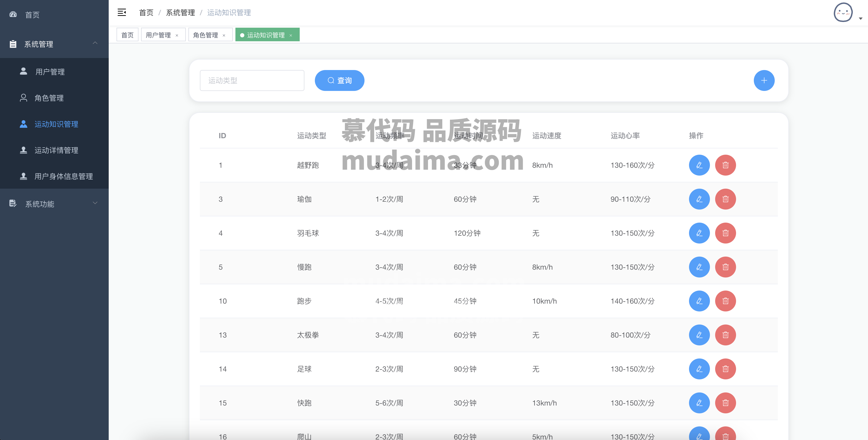868x440 pixels.
Task: Delete the 跑步 row
Action: (725, 301)
